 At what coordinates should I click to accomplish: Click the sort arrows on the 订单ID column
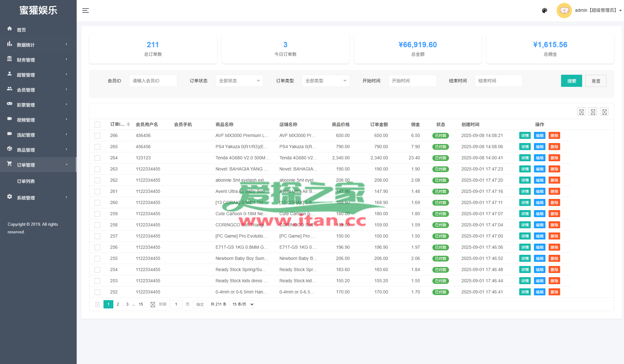[128, 124]
